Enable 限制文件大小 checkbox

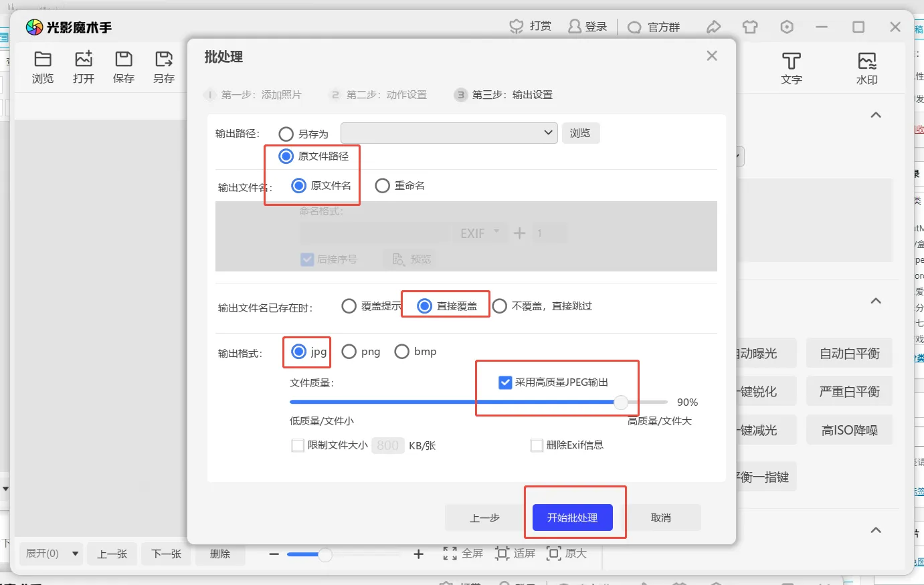click(x=298, y=445)
